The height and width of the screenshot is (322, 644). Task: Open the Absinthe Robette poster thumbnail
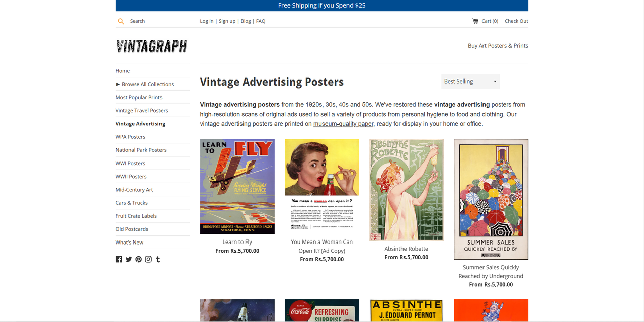click(407, 190)
